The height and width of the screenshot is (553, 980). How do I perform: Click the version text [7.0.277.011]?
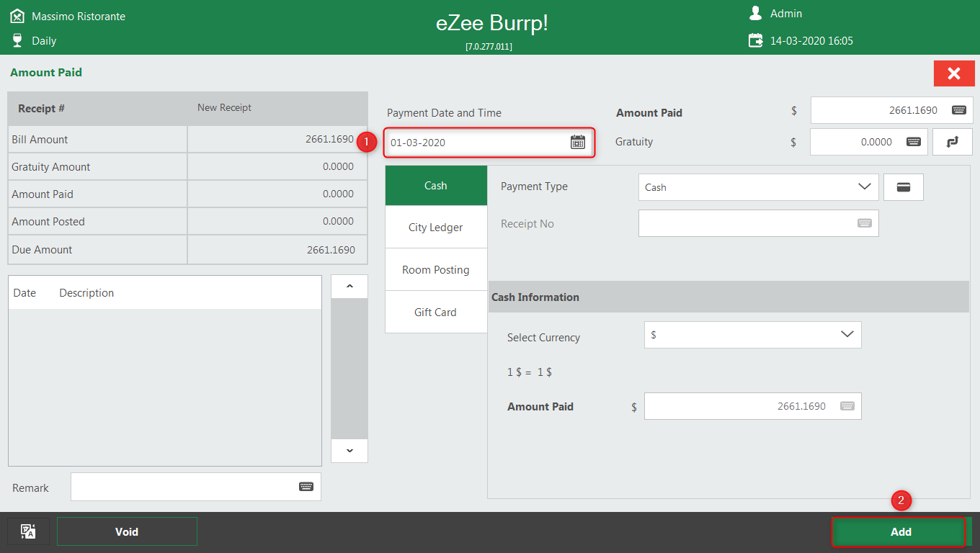coord(489,47)
